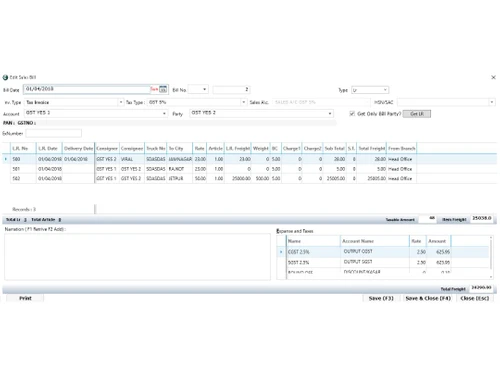500x375 pixels.
Task: Click the OUTPUT SGST account cell
Action: tap(374, 262)
